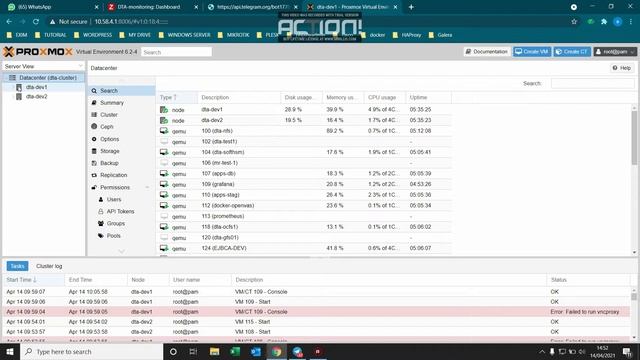Image resolution: width=640 pixels, height=360 pixels.
Task: Switch to the Tasks tab
Action: [17, 266]
